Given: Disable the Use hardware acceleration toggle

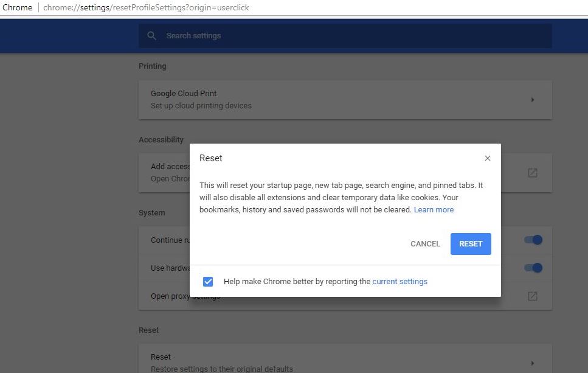Looking at the screenshot, I should (x=533, y=268).
